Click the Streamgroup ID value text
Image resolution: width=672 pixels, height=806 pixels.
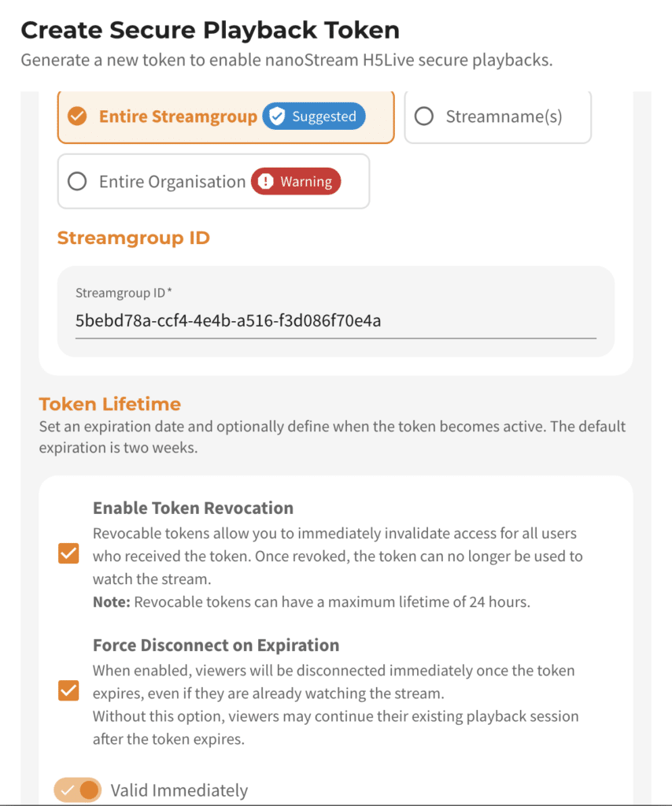[227, 320]
